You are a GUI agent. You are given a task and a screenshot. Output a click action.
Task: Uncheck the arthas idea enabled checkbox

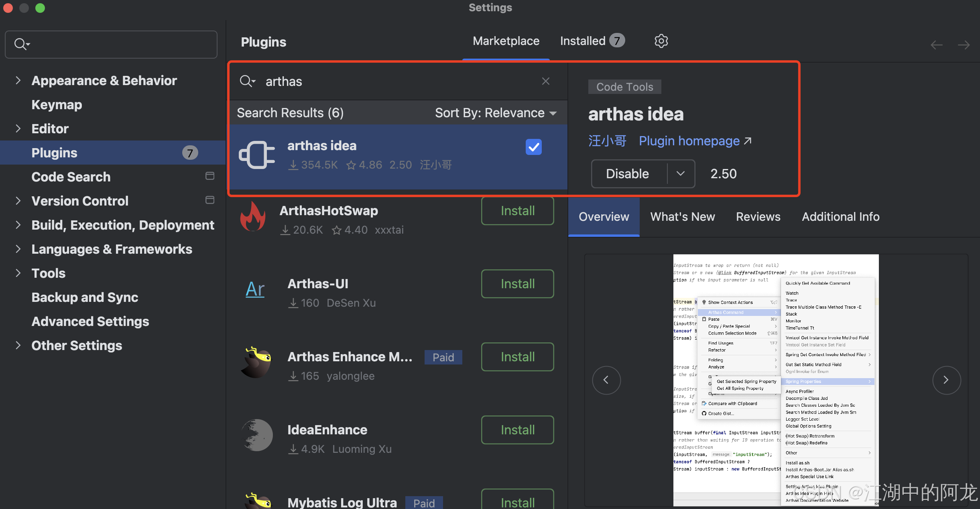[x=533, y=147]
